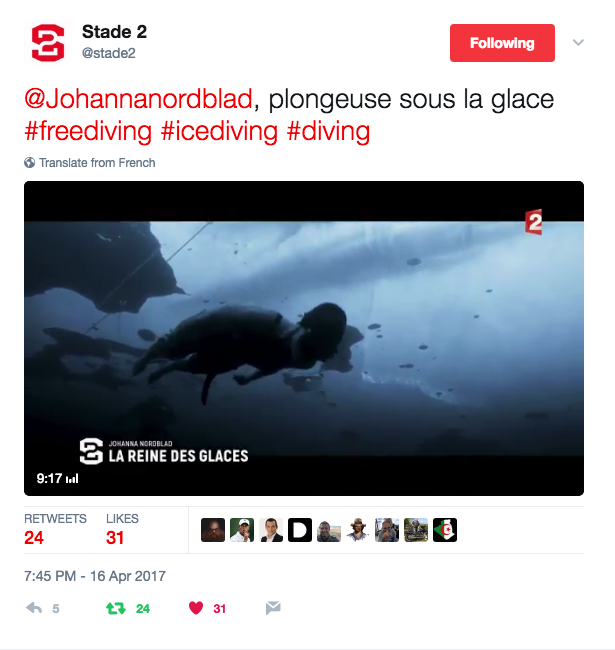Click the globe icon beside Translate

29,162
